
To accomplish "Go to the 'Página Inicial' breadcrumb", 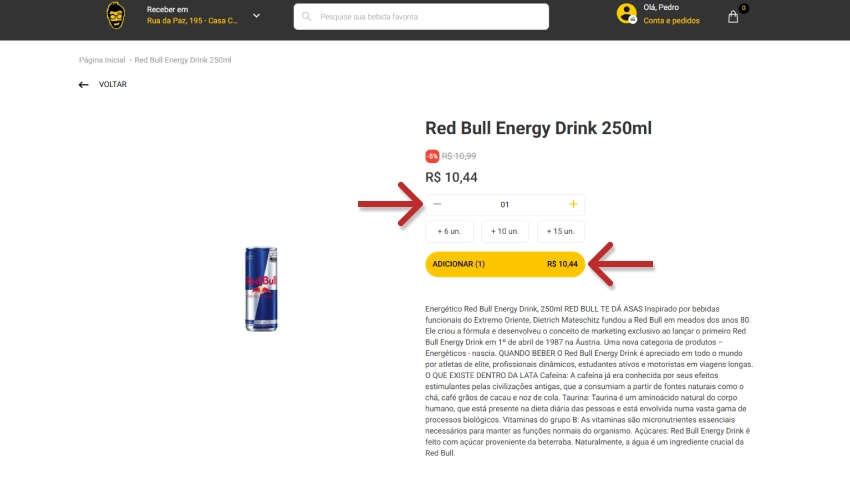I will pos(102,60).
